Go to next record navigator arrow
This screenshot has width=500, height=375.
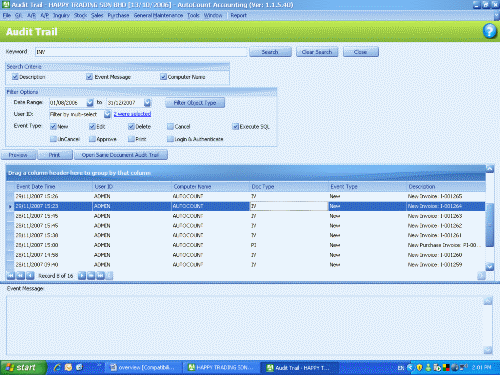(82, 276)
